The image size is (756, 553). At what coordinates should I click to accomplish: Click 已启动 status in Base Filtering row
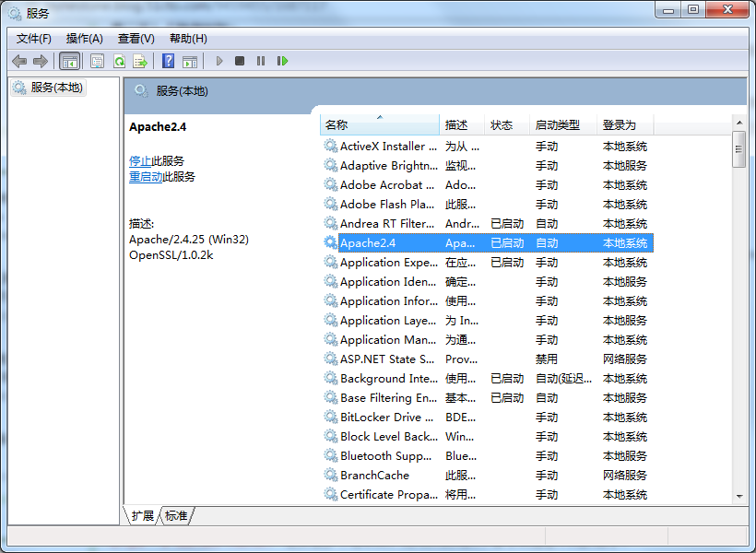coord(507,398)
